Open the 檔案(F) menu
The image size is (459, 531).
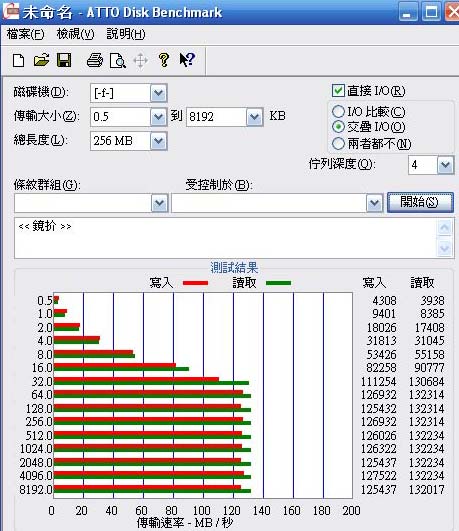coord(25,34)
